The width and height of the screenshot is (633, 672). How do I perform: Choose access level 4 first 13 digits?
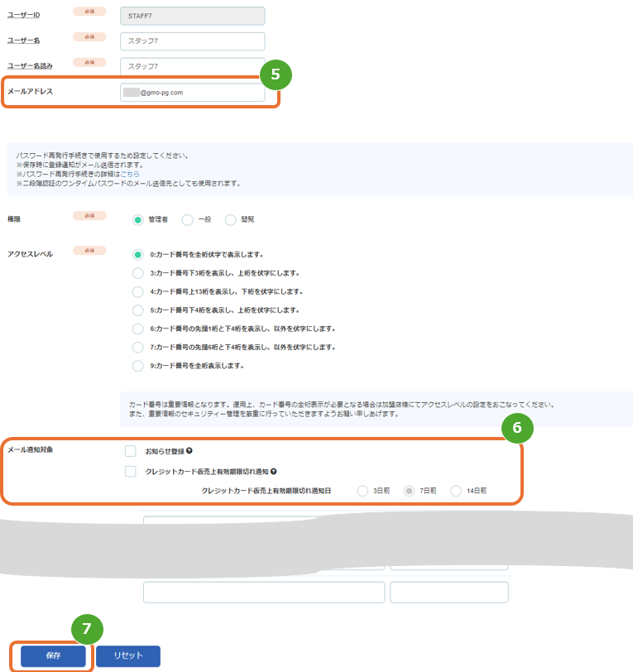click(x=137, y=292)
